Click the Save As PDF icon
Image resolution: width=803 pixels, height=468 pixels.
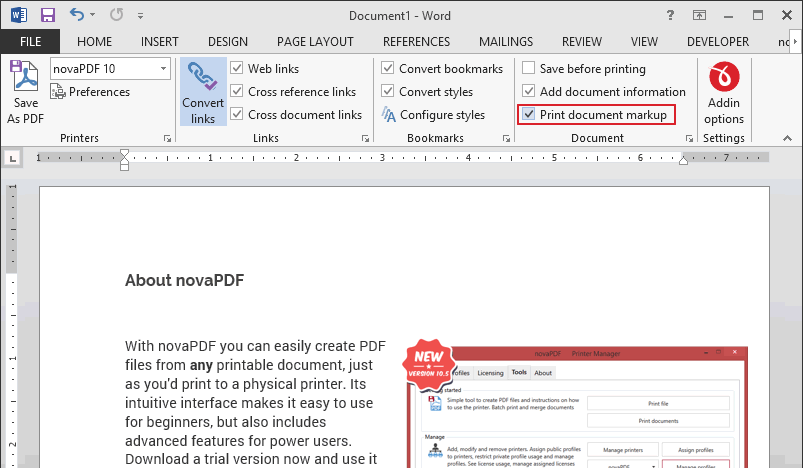tap(25, 92)
